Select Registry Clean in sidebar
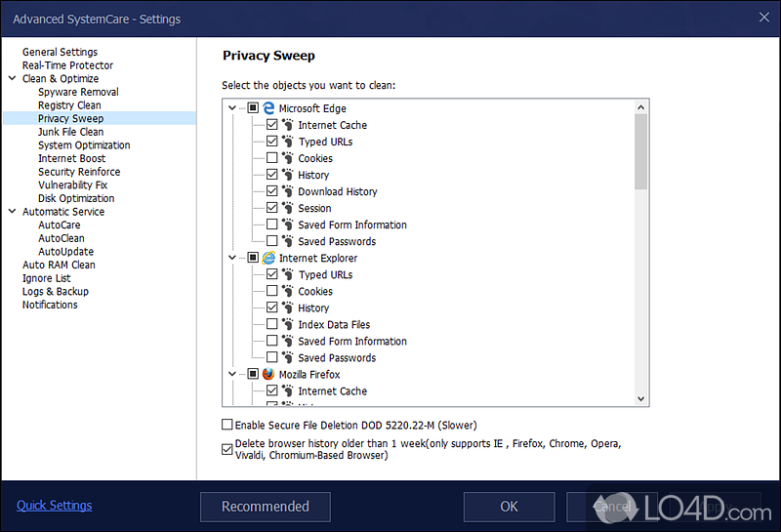The image size is (781, 532). tap(69, 105)
